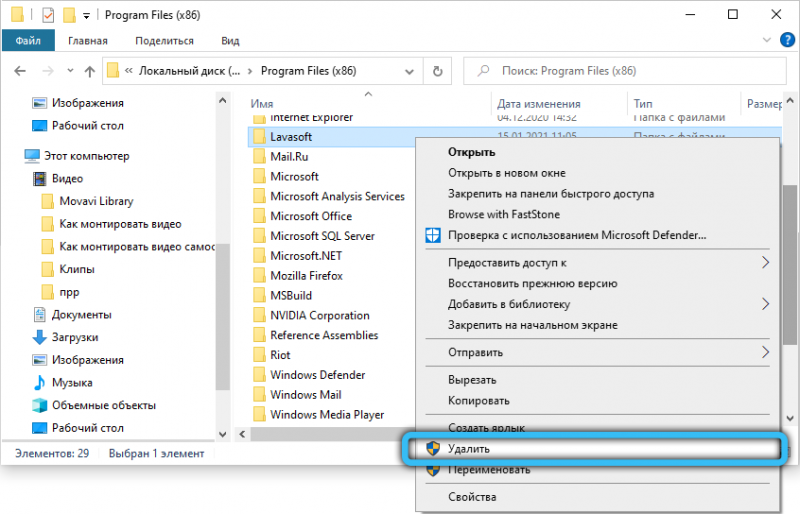Sort by the Дата изменения column header
The width and height of the screenshot is (800, 514).
(x=539, y=104)
